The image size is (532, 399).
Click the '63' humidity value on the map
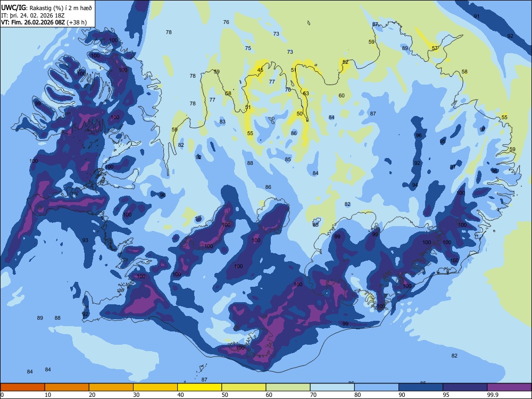pyautogui.click(x=306, y=94)
